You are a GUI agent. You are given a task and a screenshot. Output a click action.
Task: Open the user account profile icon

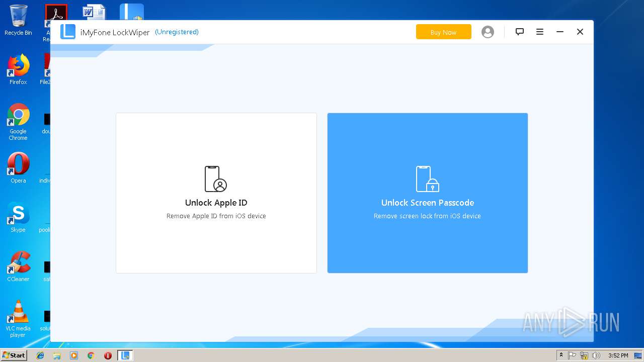click(x=488, y=32)
